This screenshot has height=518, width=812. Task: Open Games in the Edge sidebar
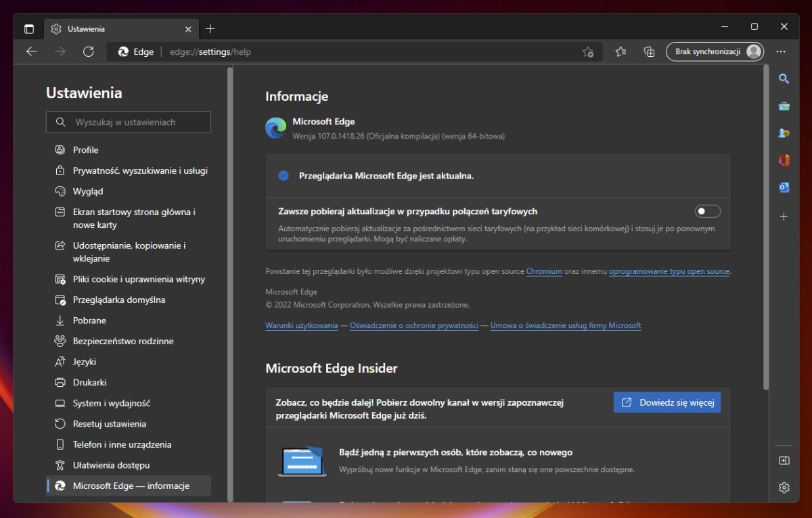784,133
